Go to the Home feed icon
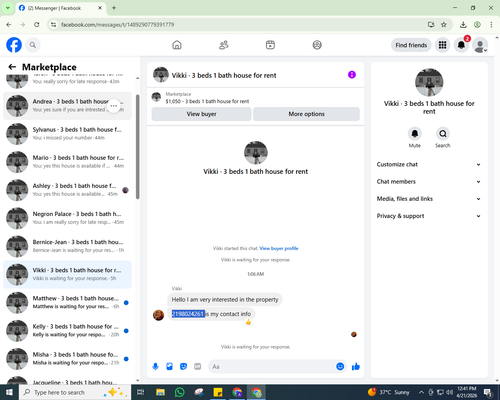 pos(177,45)
